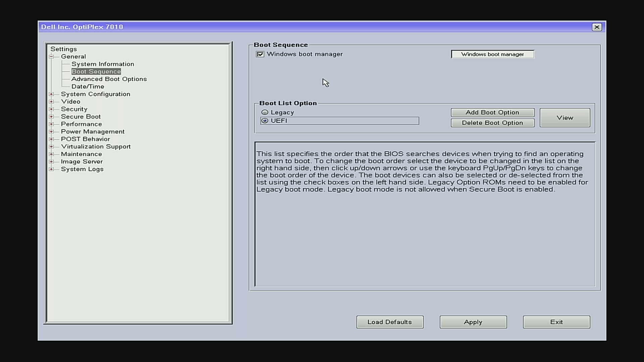Select the Legacy boot list option
Screen dimensions: 644x362
point(265,112)
